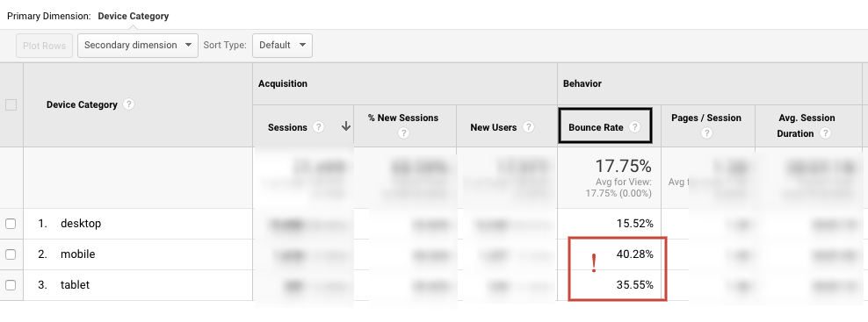Open the Bounce Rate help icon

tap(635, 127)
